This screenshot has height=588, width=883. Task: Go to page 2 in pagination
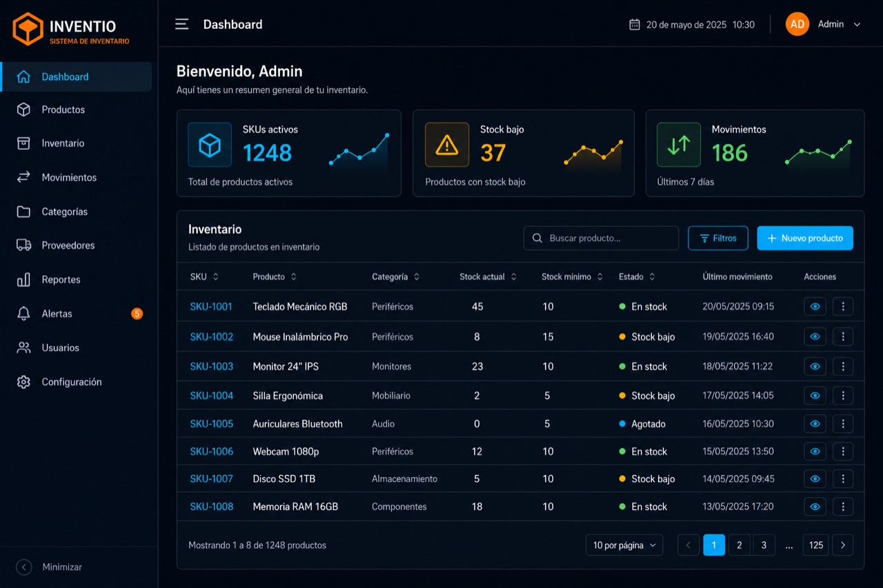[x=739, y=545]
